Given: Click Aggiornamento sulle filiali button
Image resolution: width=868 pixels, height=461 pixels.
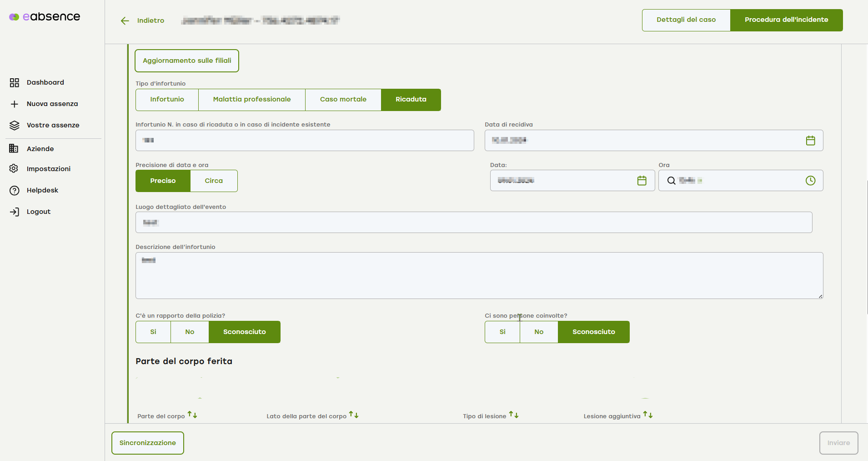Looking at the screenshot, I should pyautogui.click(x=187, y=61).
